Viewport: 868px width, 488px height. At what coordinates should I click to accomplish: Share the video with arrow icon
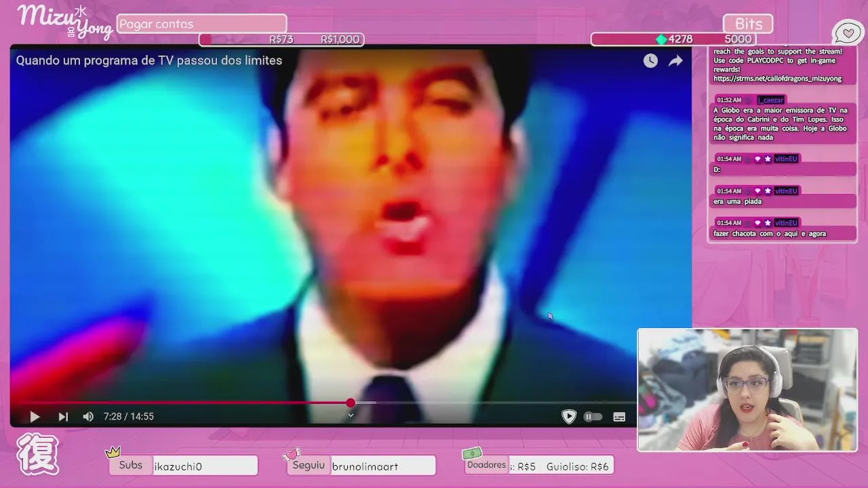coord(675,61)
